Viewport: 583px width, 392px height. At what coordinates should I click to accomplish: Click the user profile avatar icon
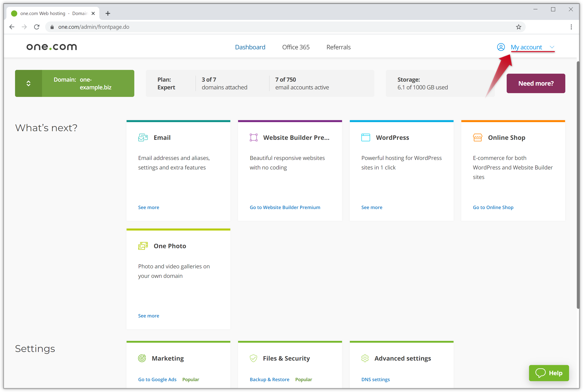coord(501,47)
